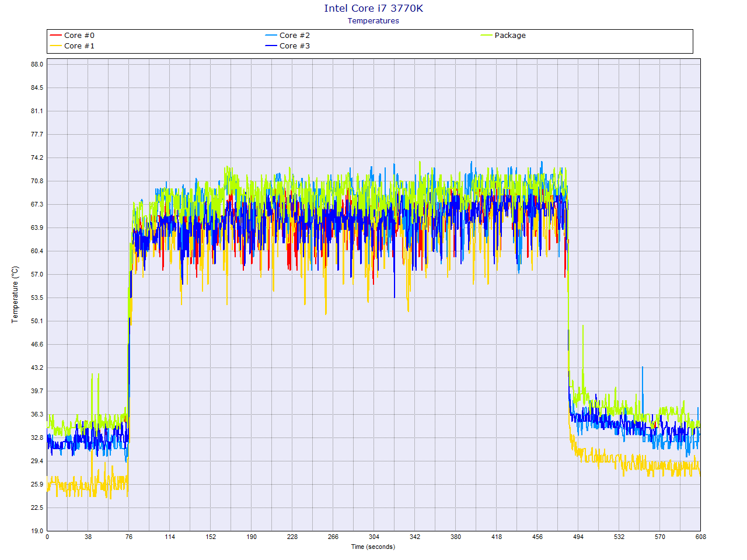
Task: Click the 266 time axis tick label
Action: point(333,537)
